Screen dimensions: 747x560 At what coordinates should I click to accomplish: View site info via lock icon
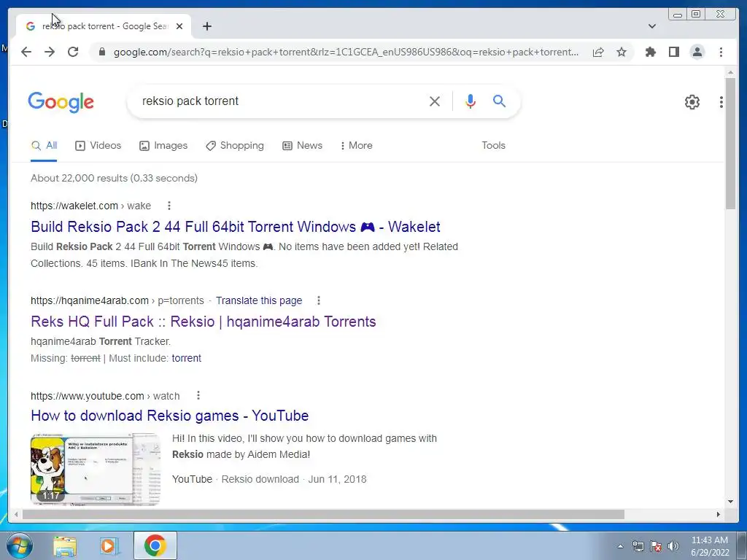click(101, 52)
